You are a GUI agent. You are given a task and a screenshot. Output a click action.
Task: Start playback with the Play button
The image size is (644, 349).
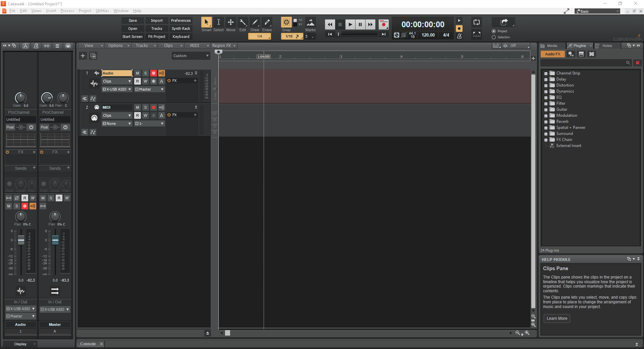[x=350, y=24]
